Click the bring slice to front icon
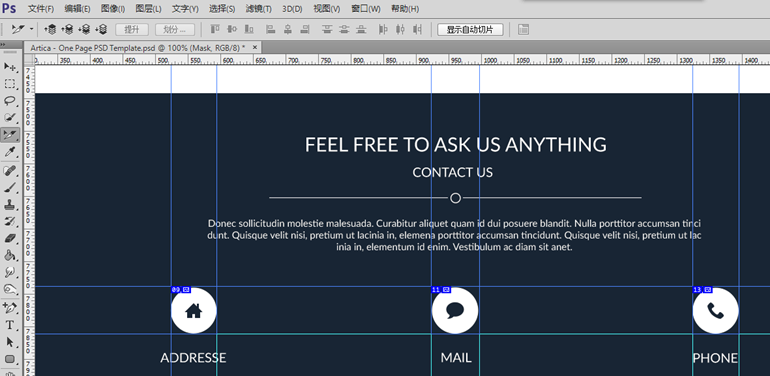The width and height of the screenshot is (770, 376). [x=51, y=29]
